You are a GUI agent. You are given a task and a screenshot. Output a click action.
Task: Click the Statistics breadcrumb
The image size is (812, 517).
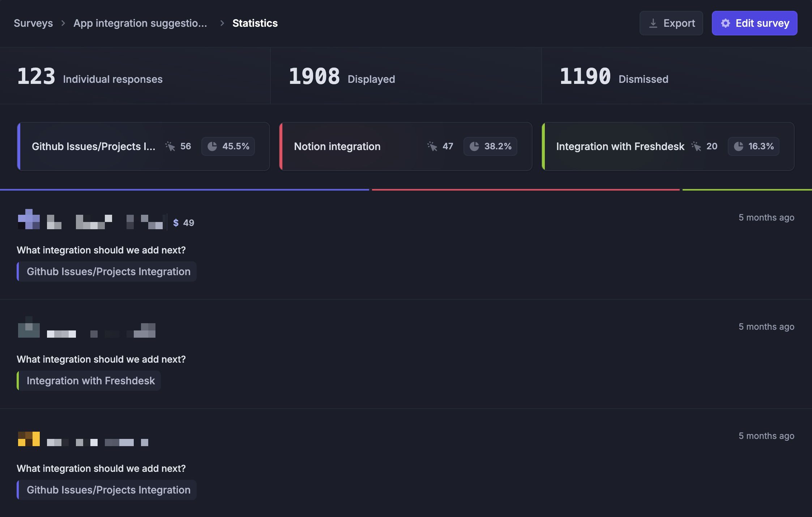(255, 23)
